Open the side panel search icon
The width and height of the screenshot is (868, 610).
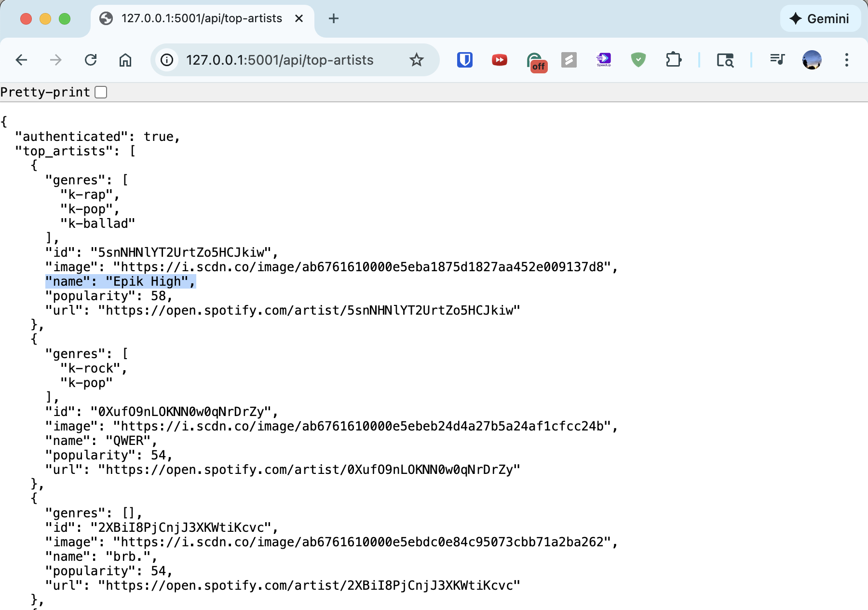click(725, 60)
